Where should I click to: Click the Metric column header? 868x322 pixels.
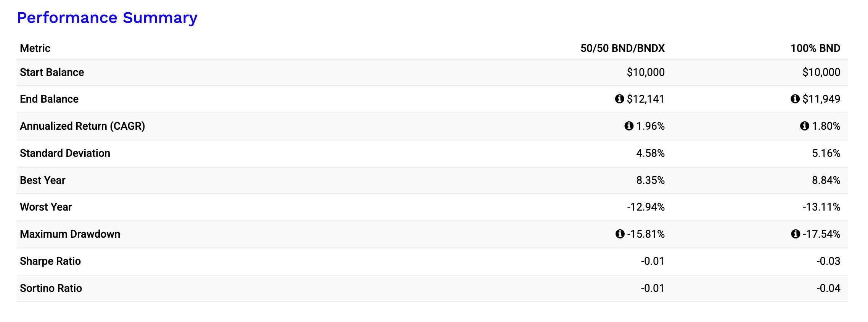35,48
